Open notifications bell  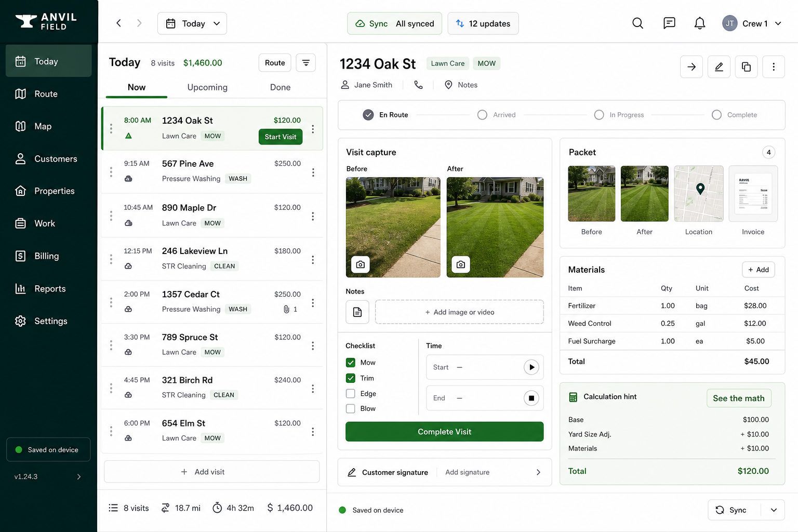pyautogui.click(x=700, y=23)
